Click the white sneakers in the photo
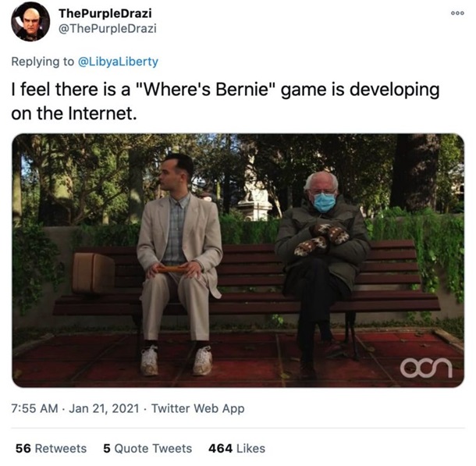This screenshot has height=466, width=476. point(176,361)
